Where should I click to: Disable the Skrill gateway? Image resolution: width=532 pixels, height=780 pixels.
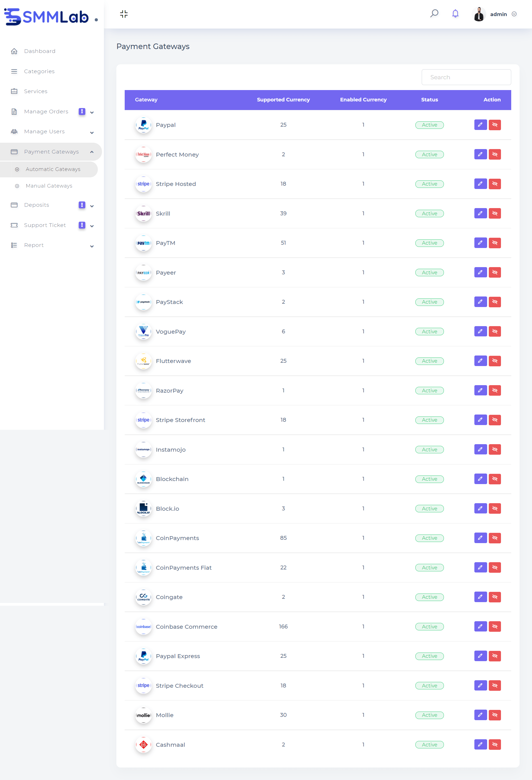pos(495,213)
